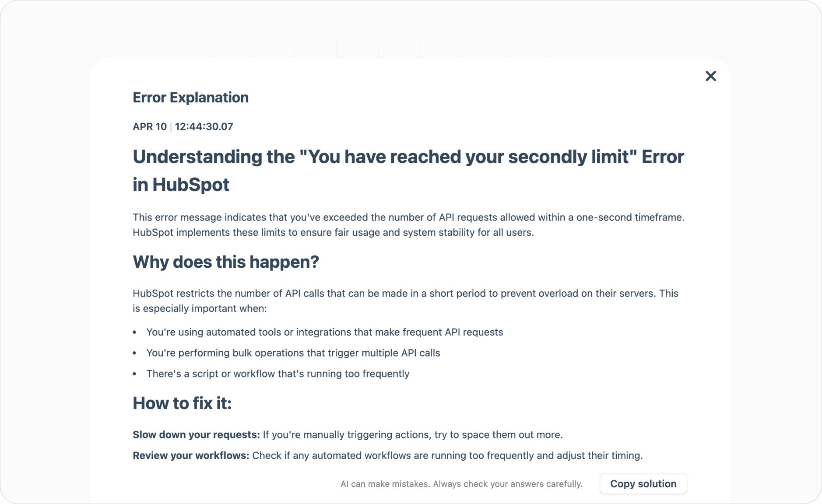
Task: Click the bold 'Review your workflows:' label
Action: (191, 456)
